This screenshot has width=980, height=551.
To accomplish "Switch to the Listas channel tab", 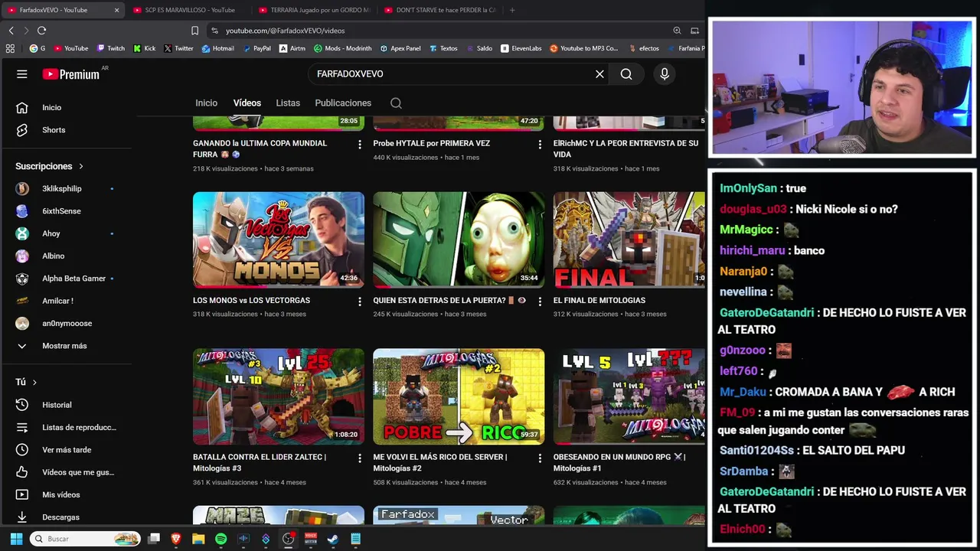I will [x=288, y=103].
